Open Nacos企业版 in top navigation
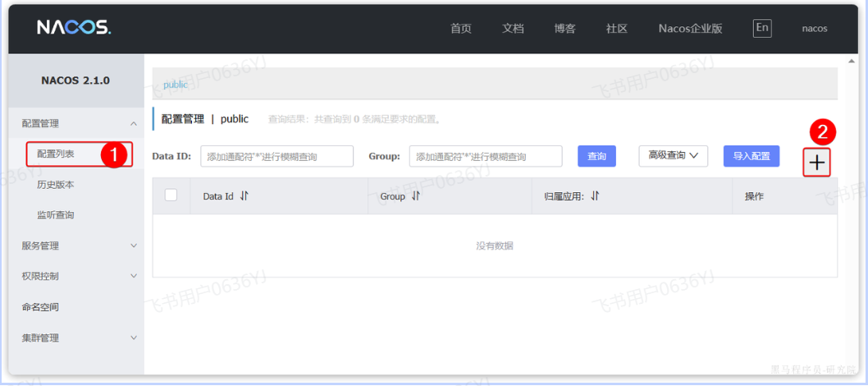Screen dimensions: 868x386 [690, 29]
